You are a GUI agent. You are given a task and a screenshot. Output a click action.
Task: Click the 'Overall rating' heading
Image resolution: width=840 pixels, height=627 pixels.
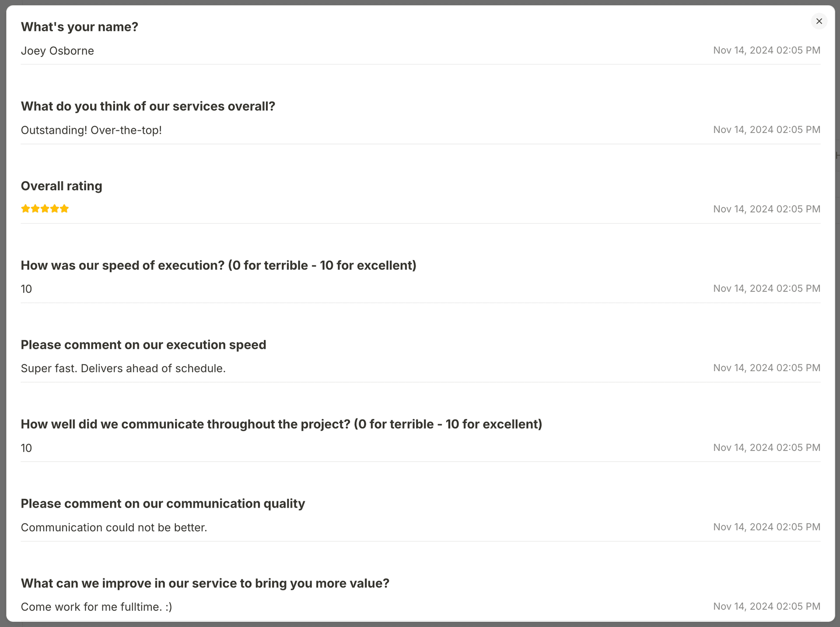click(62, 186)
